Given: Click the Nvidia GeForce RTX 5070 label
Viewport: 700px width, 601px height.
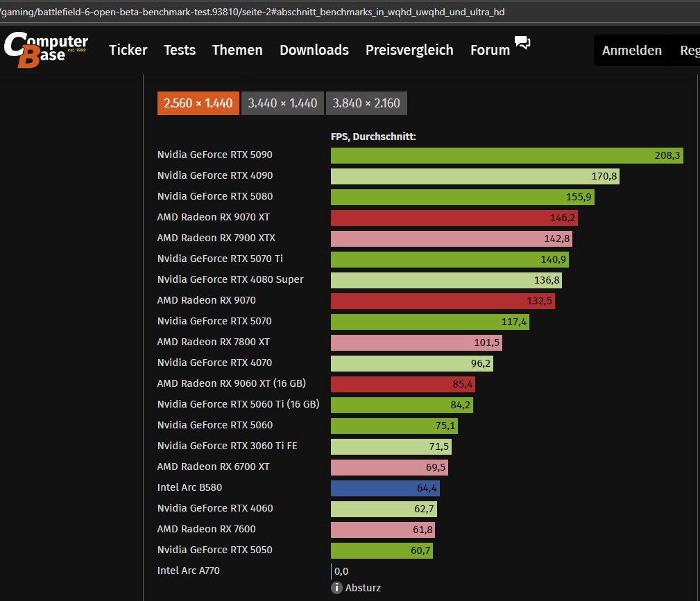Looking at the screenshot, I should point(214,321).
